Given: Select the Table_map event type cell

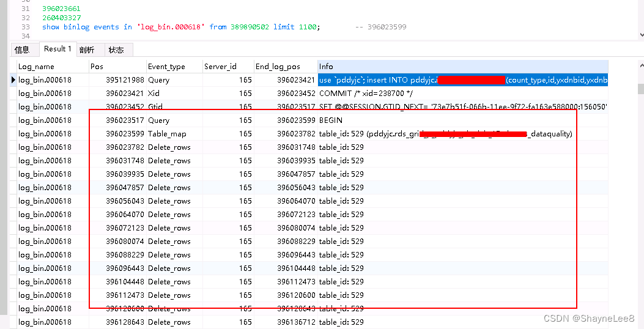Looking at the screenshot, I should 174,133.
